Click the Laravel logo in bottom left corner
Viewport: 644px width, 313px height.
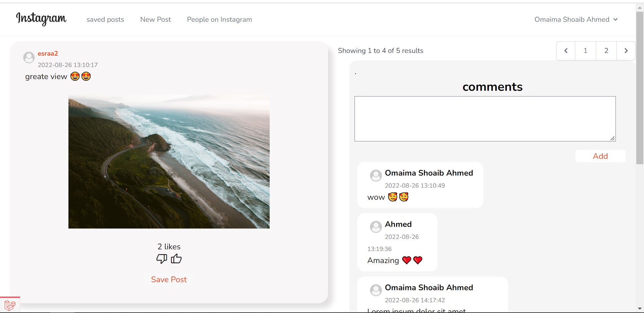(9, 305)
